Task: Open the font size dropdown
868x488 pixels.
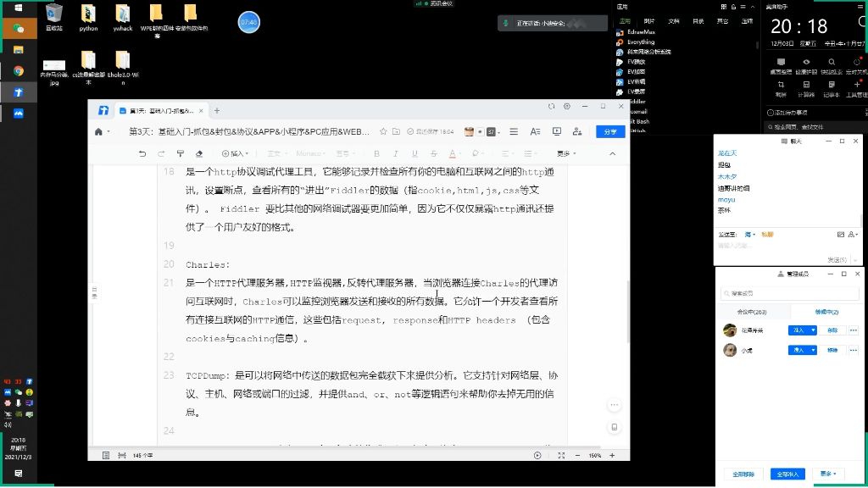Action: [345, 153]
